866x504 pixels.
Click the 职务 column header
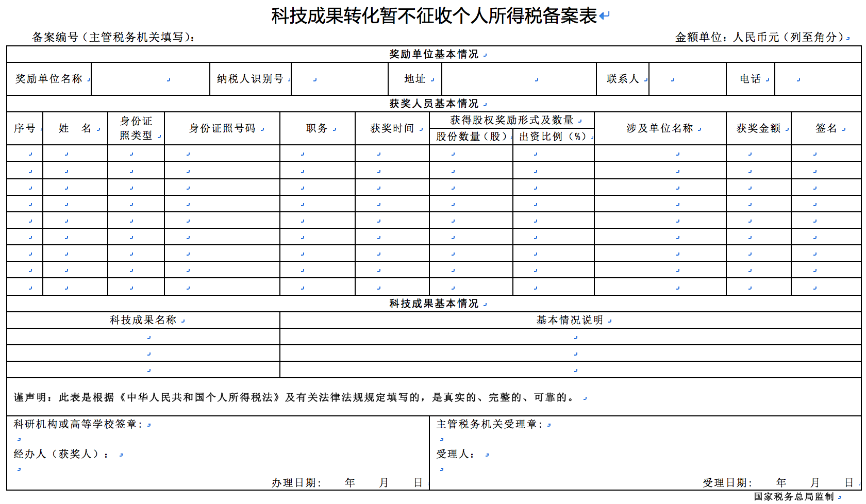(318, 128)
